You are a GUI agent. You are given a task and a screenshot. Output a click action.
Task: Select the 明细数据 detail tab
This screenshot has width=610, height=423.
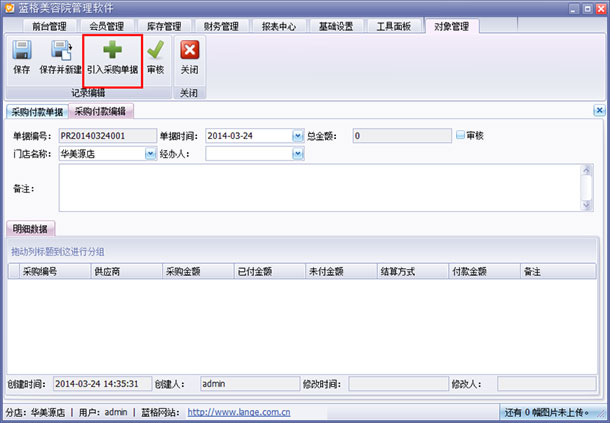pos(30,229)
